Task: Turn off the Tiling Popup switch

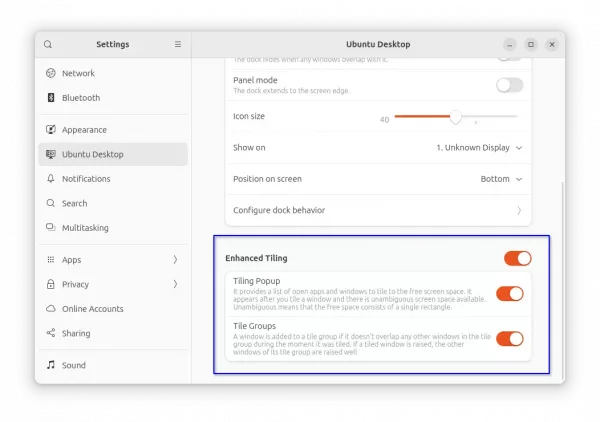Action: 510,294
